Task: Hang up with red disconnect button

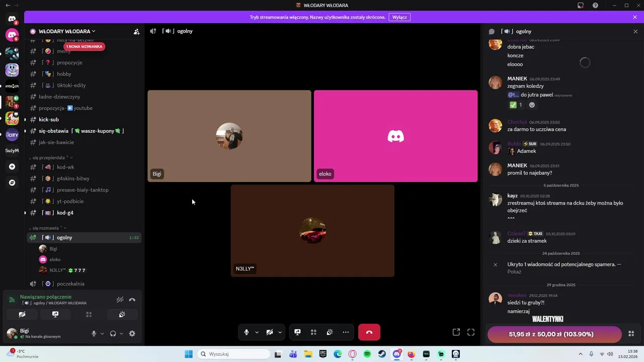Action: coord(369,332)
